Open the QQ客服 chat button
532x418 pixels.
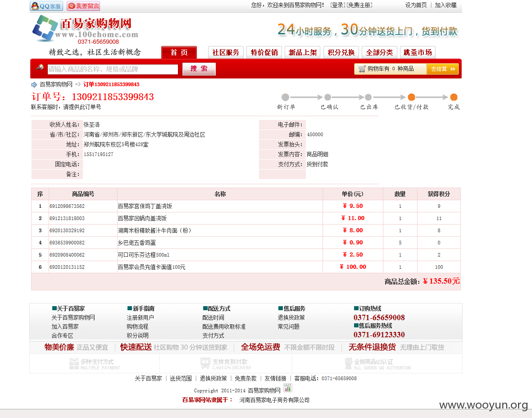(46, 6)
